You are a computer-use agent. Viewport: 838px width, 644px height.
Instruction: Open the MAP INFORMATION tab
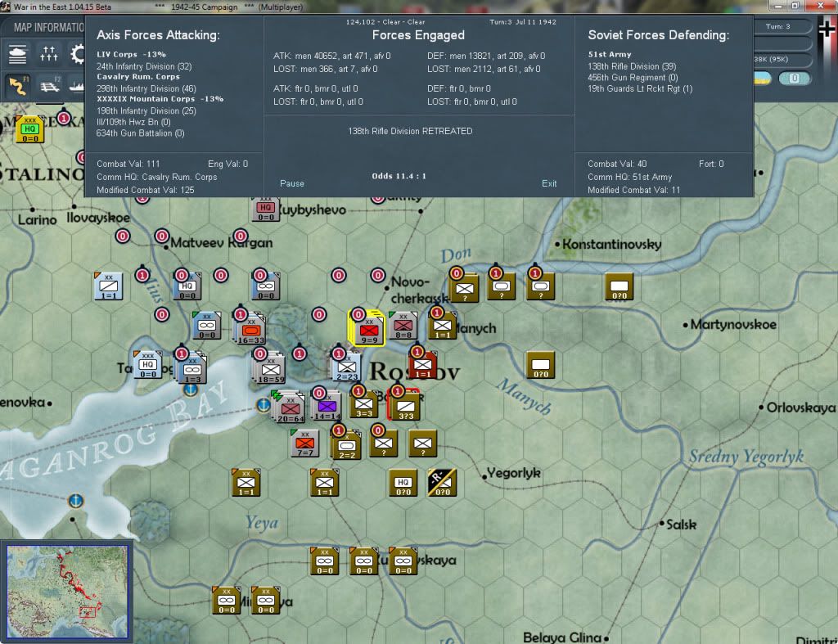(48, 27)
